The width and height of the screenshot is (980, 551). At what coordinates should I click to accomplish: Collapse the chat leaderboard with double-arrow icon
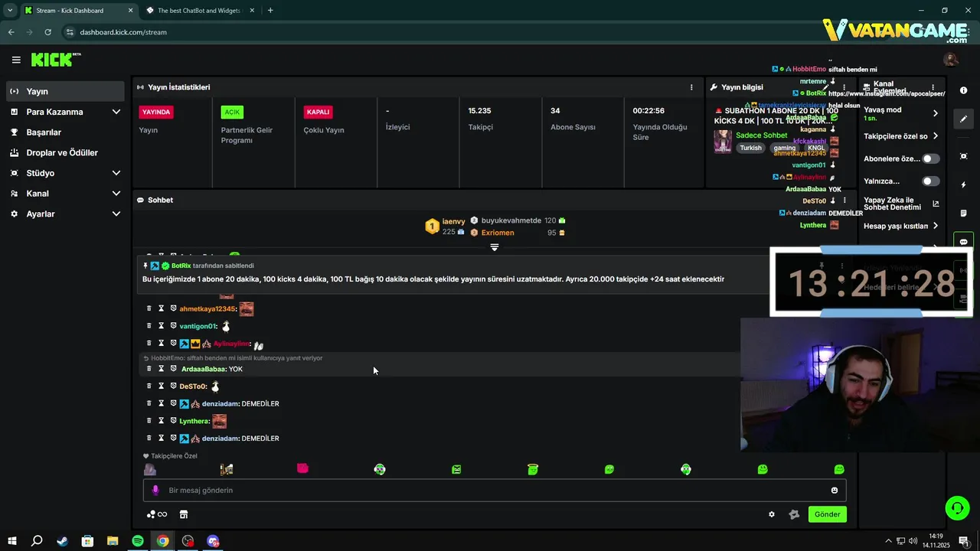click(495, 247)
